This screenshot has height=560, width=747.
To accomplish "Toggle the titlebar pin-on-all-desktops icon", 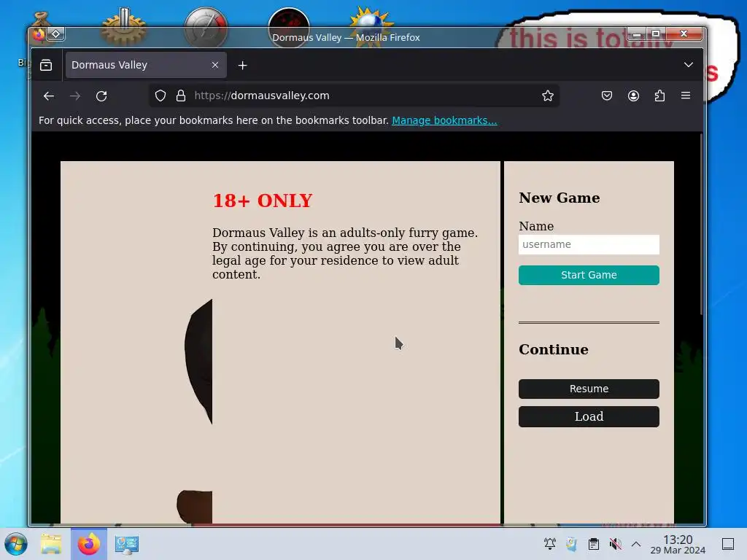I will pyautogui.click(x=55, y=34).
